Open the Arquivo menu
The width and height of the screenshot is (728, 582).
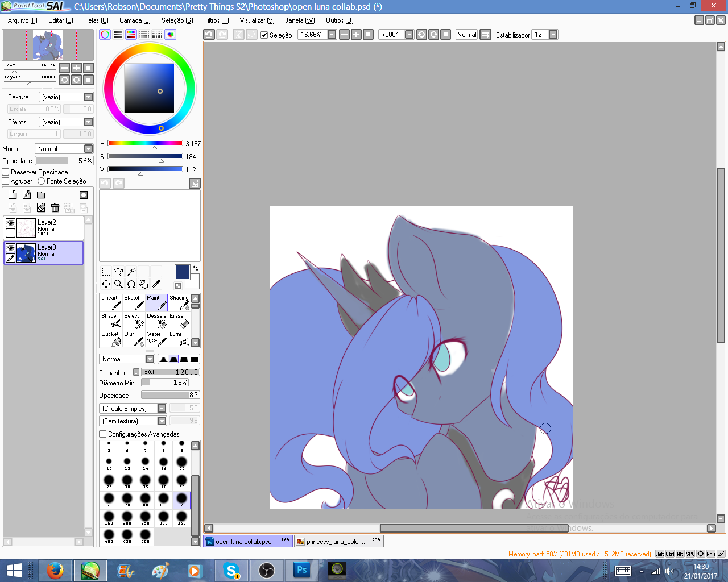[x=23, y=20]
